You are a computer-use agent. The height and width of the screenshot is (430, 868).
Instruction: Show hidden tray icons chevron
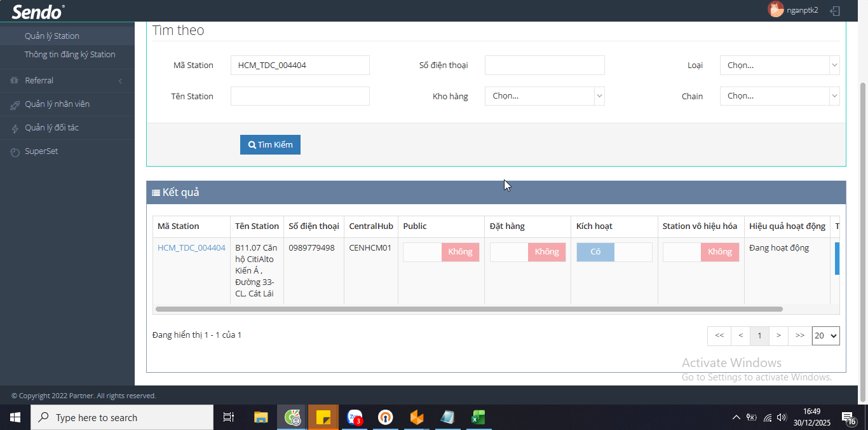click(x=736, y=417)
